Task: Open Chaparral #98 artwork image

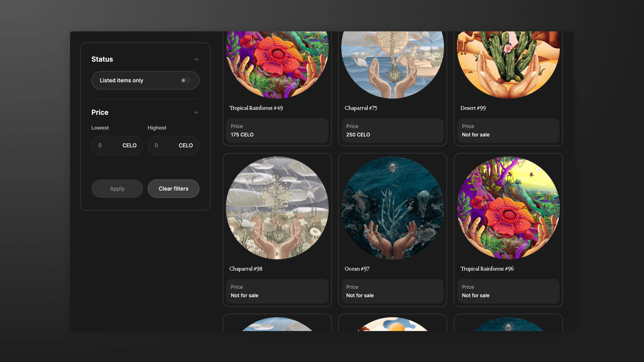Action: tap(277, 208)
